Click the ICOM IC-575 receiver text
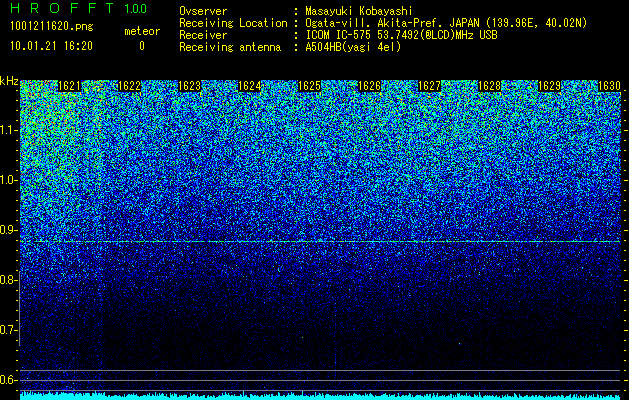 click(x=401, y=35)
